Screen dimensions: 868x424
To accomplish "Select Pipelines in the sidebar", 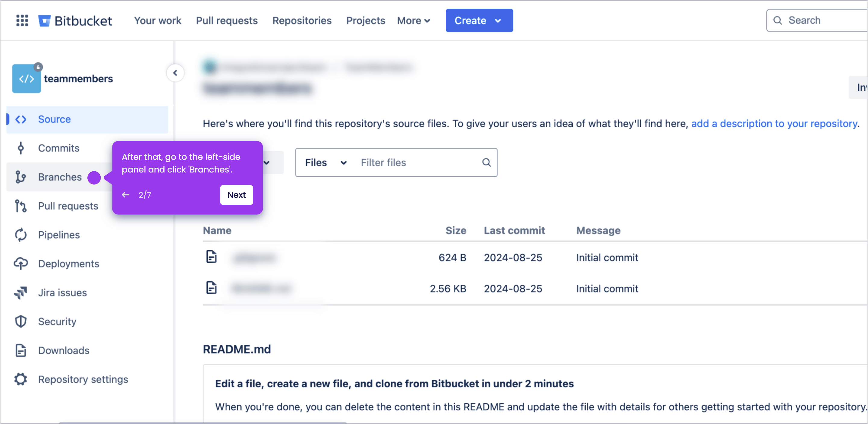I will tap(87, 235).
